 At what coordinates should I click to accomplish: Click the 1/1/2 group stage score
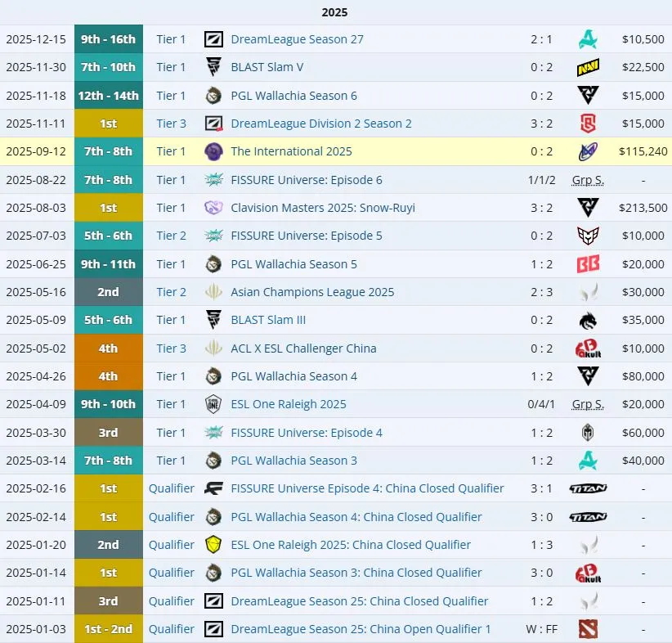(x=541, y=180)
